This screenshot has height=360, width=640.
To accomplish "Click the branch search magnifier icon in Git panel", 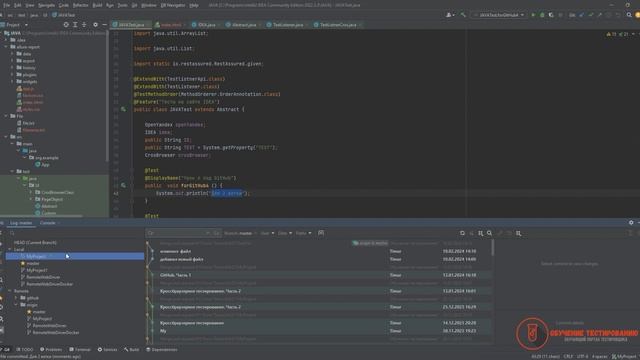I will [12, 233].
